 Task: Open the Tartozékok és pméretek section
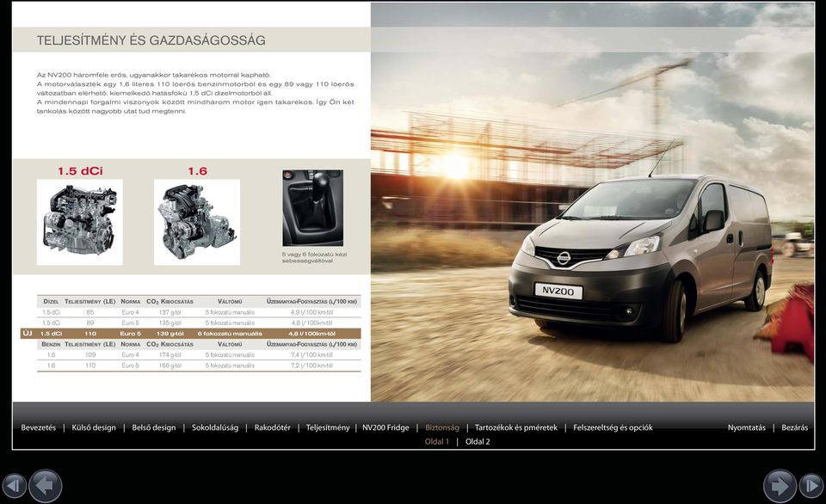[515, 427]
